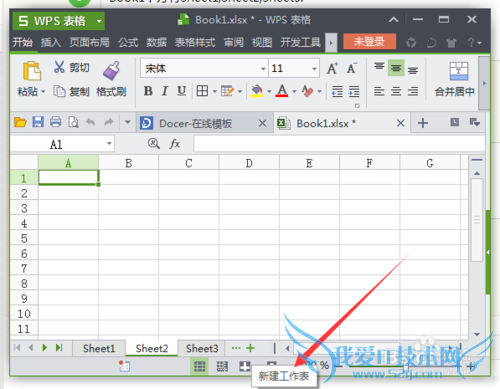
Task: Click the increase indent icon
Action: tap(354, 91)
